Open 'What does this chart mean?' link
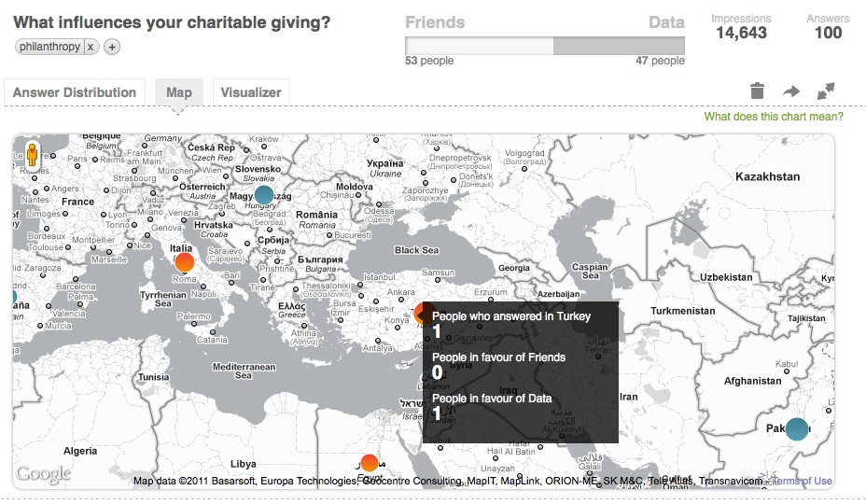 pos(774,117)
